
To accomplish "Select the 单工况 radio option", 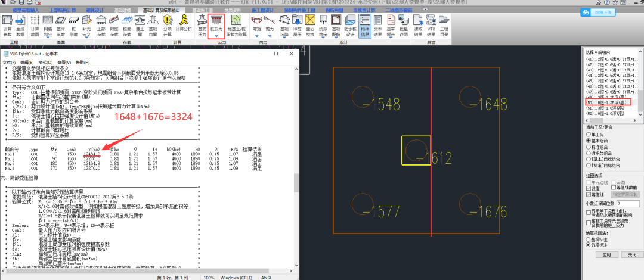I will click(589, 134).
